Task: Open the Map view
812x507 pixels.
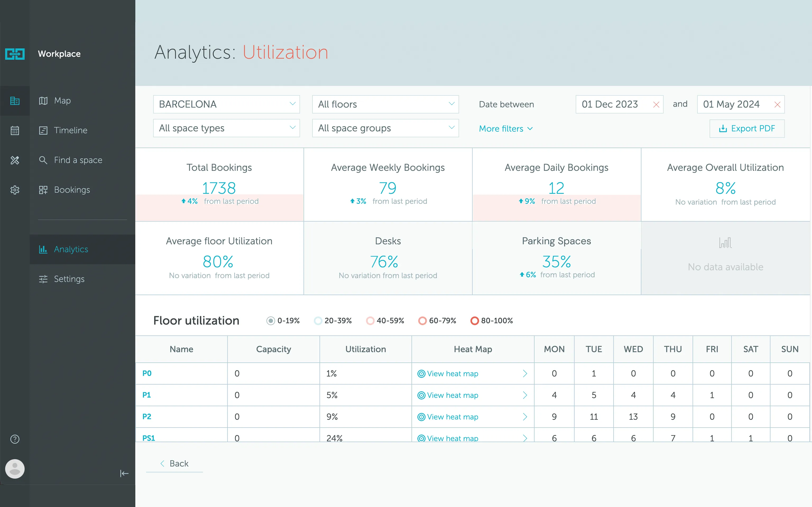Action: (x=62, y=101)
